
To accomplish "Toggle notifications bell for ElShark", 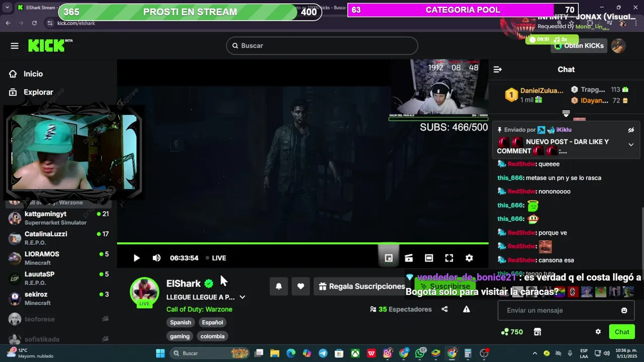I will pyautogui.click(x=279, y=286).
